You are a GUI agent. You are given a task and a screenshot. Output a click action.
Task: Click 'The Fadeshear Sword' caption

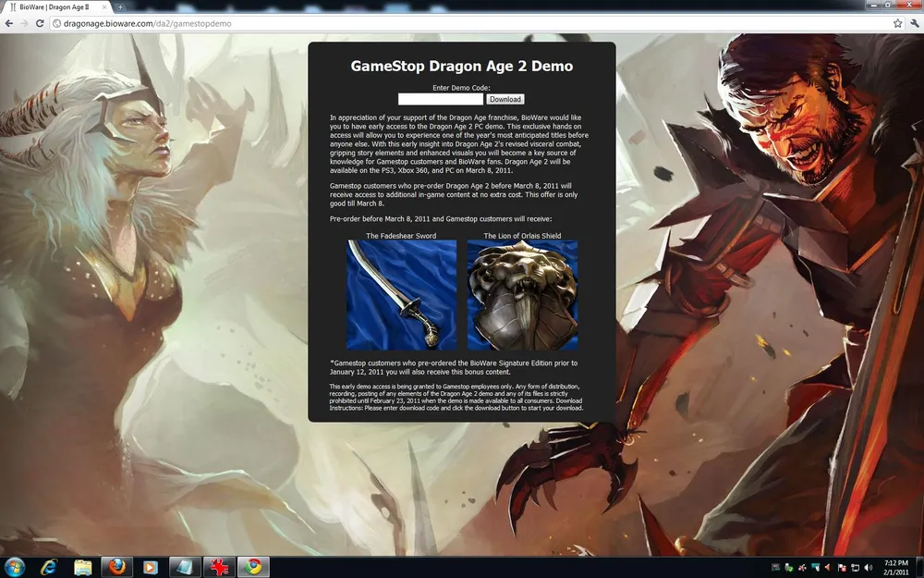click(401, 235)
